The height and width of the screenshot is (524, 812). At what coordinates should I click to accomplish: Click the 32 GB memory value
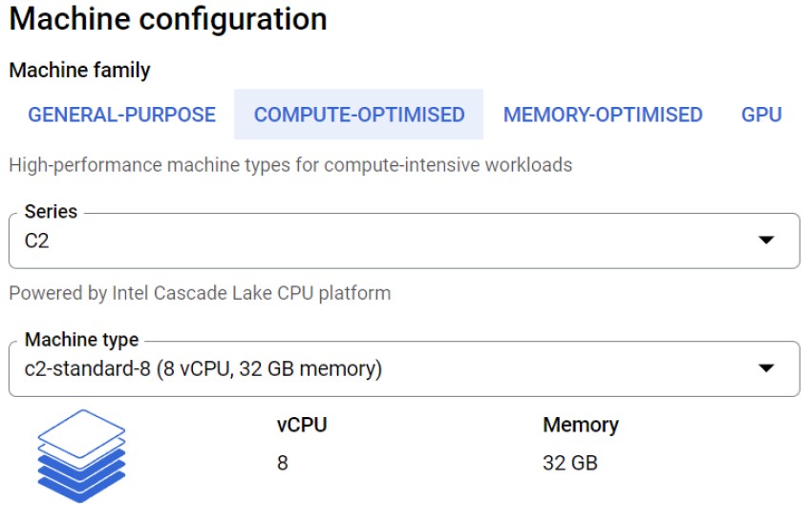click(570, 464)
